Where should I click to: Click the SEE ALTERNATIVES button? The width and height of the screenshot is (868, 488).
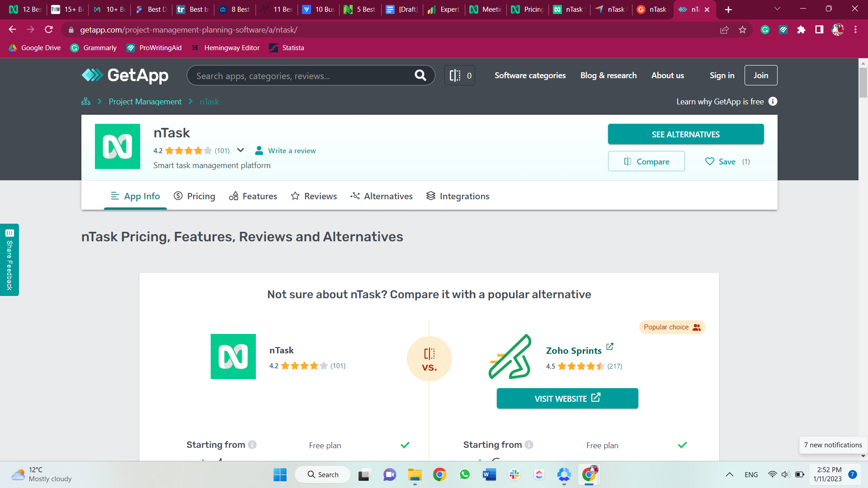tap(685, 134)
